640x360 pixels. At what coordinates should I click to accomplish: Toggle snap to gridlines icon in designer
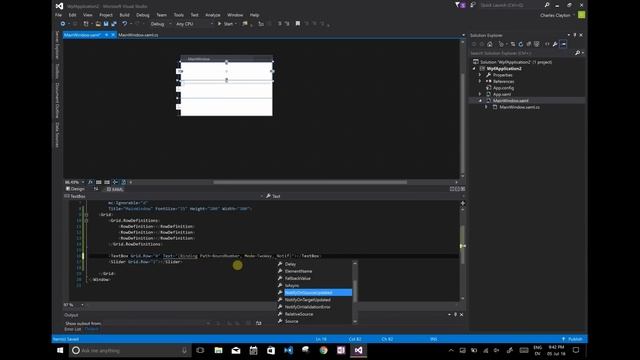(x=107, y=182)
